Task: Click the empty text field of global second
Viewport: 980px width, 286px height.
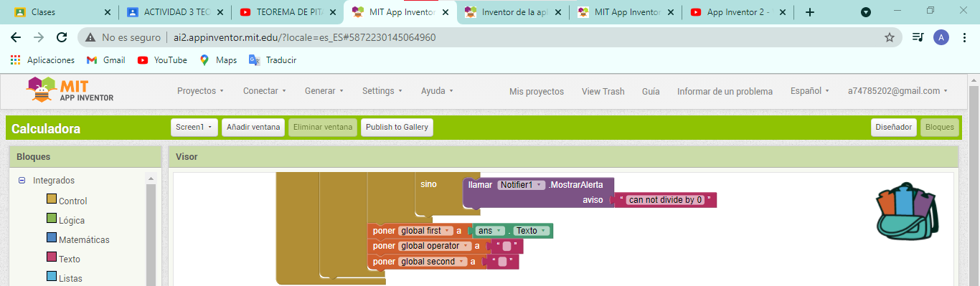Action: [x=502, y=262]
